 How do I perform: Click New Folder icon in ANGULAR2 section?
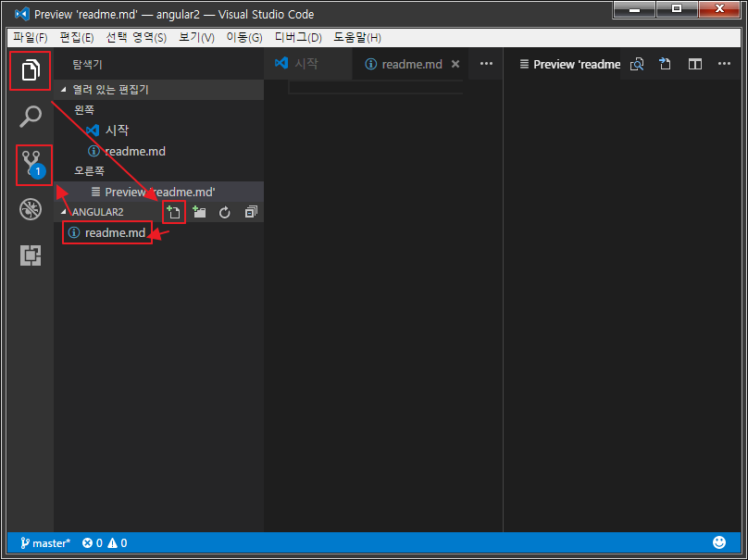pyautogui.click(x=199, y=212)
